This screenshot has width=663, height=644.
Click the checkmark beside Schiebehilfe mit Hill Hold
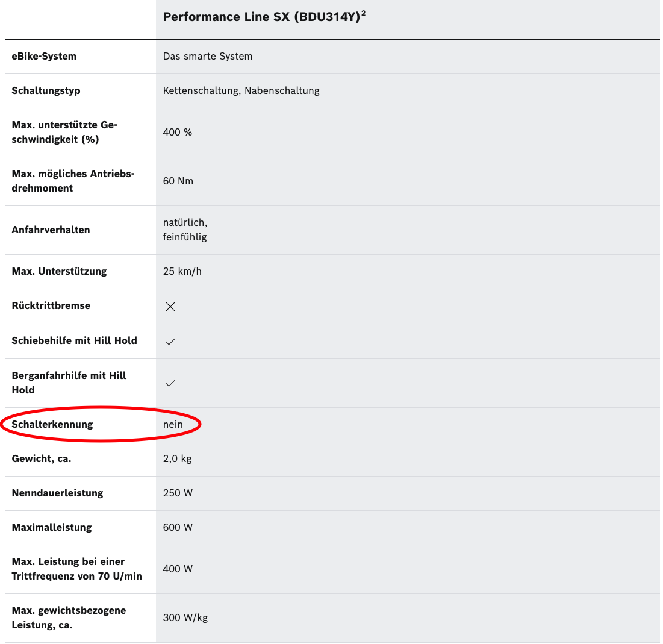click(x=170, y=342)
